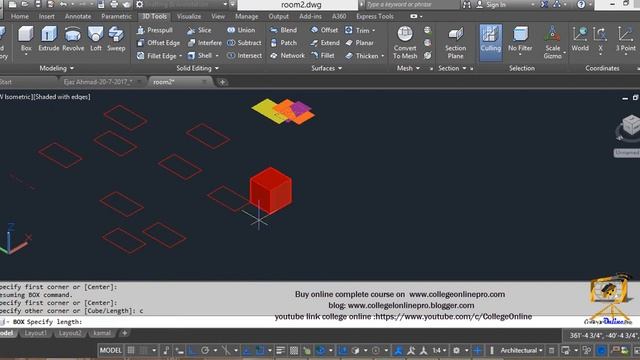Select the Planar surface tool
The height and width of the screenshot is (360, 640).
coord(360,43)
